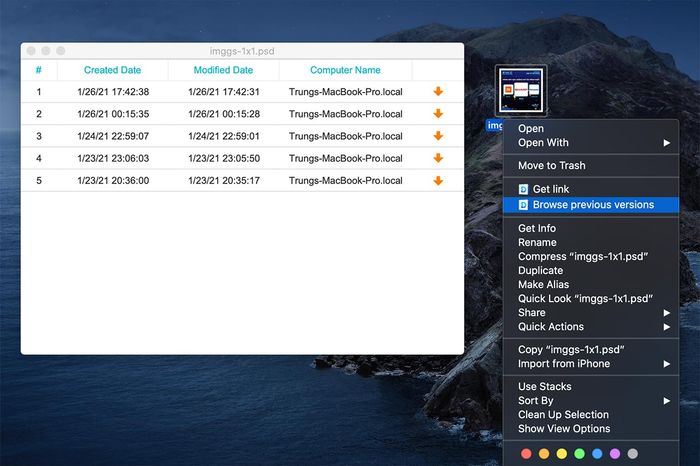700x466 pixels.
Task: Click the icon beside Browse previous versions
Action: (x=523, y=205)
